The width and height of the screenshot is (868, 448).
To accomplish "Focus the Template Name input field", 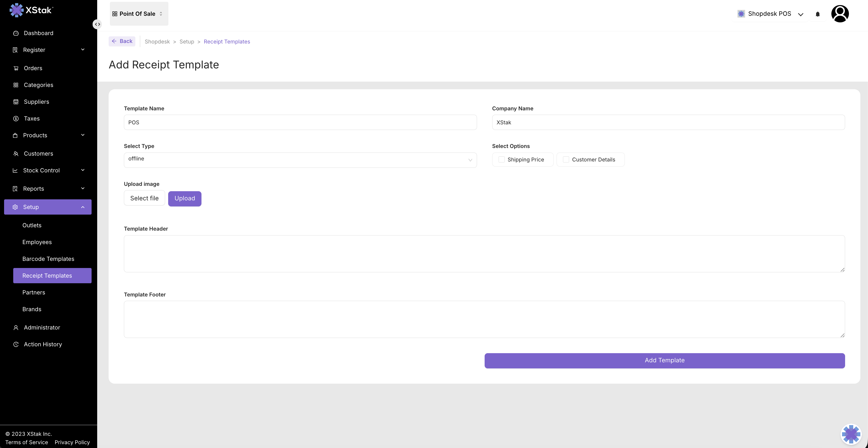I will click(300, 122).
